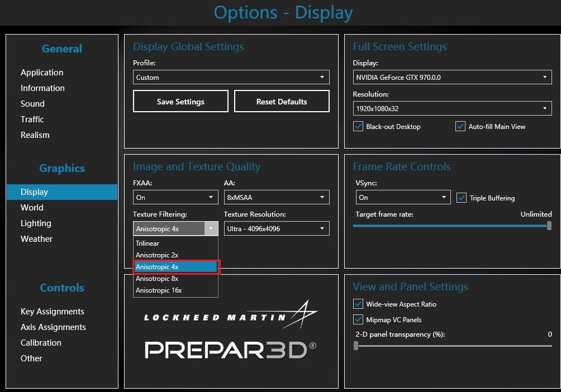Expand the Resolution dropdown
The height and width of the screenshot is (392, 561).
pyautogui.click(x=452, y=108)
